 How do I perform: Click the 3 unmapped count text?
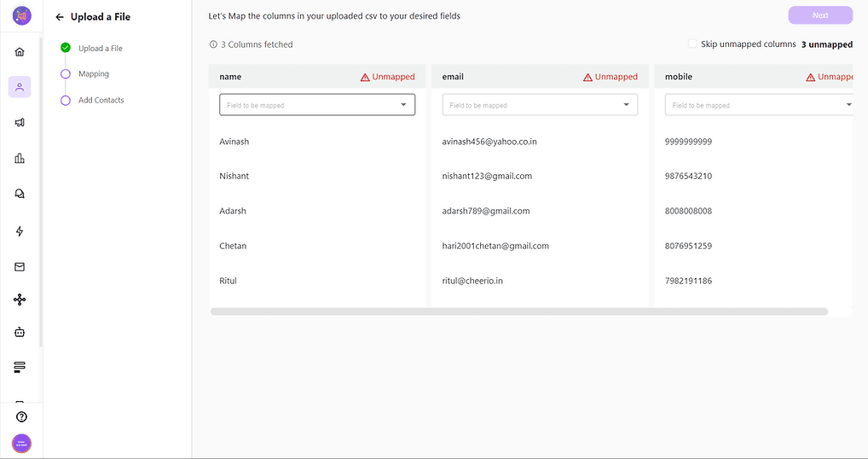827,44
